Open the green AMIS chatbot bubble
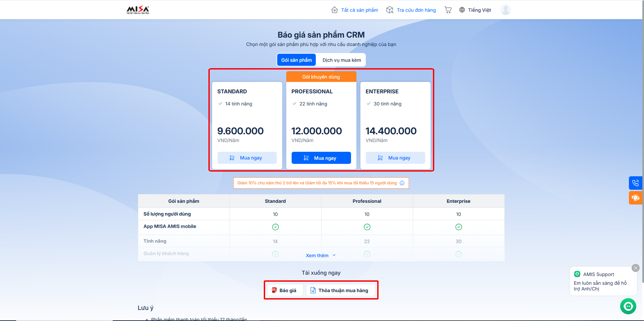644x321 pixels. click(x=628, y=306)
